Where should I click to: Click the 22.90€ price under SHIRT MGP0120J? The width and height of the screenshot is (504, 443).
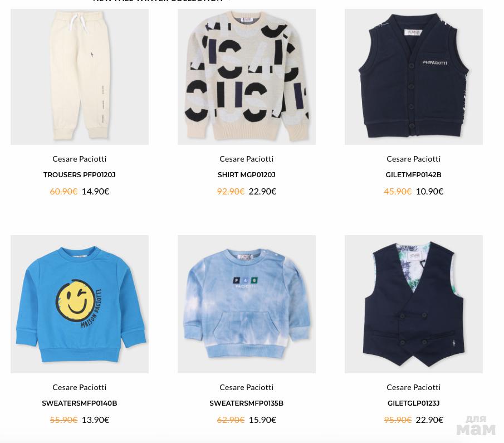[262, 192]
